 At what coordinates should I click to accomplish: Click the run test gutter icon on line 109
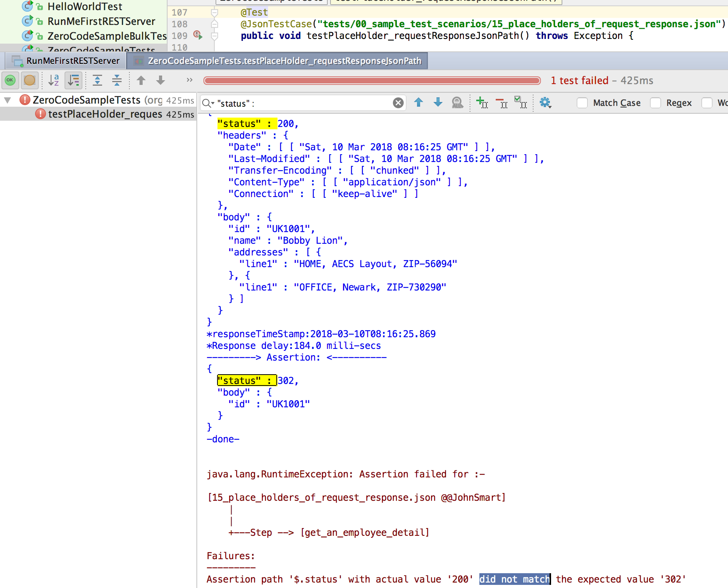[x=198, y=35]
